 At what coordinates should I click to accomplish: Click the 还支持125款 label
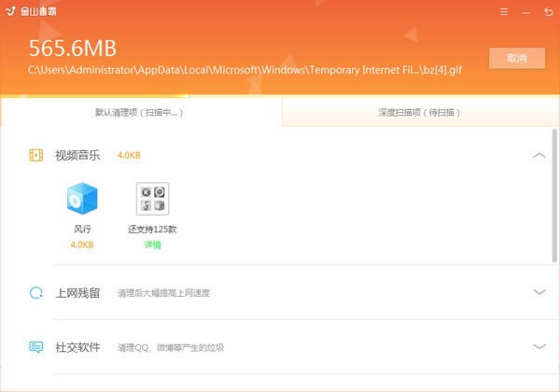[x=152, y=230]
